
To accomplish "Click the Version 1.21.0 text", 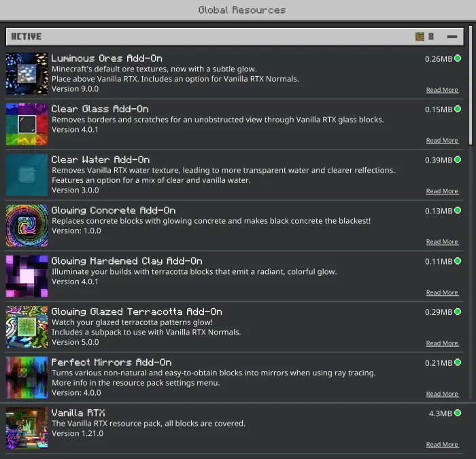I will tap(78, 434).
